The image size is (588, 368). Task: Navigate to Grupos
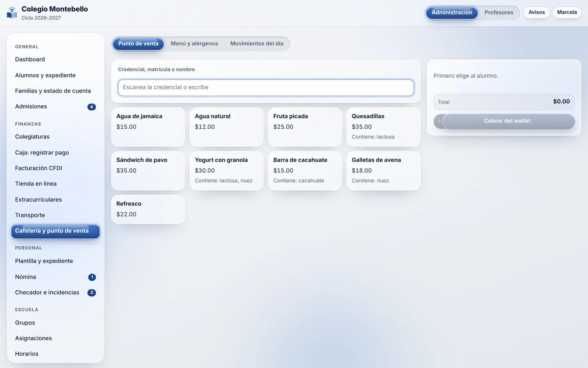55,323
